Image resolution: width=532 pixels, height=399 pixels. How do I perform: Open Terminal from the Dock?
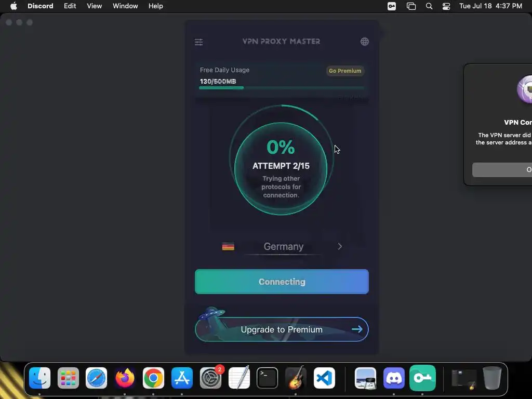tap(268, 378)
